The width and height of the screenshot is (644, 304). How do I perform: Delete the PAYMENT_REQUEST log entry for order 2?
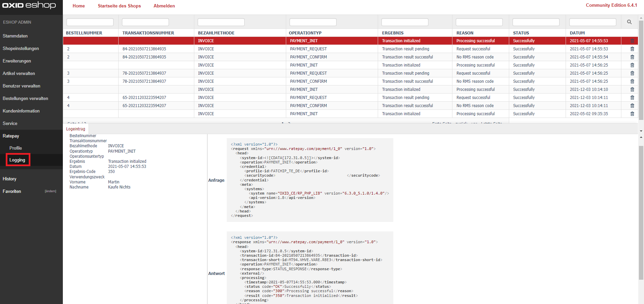coord(632,49)
